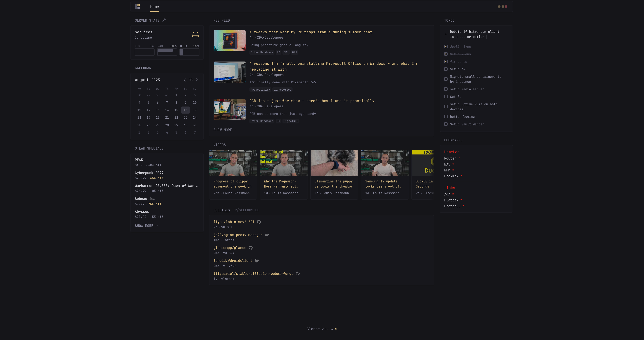Switch to the R/SELFHOSTED tab
This screenshot has width=644, height=340.
[x=247, y=210]
